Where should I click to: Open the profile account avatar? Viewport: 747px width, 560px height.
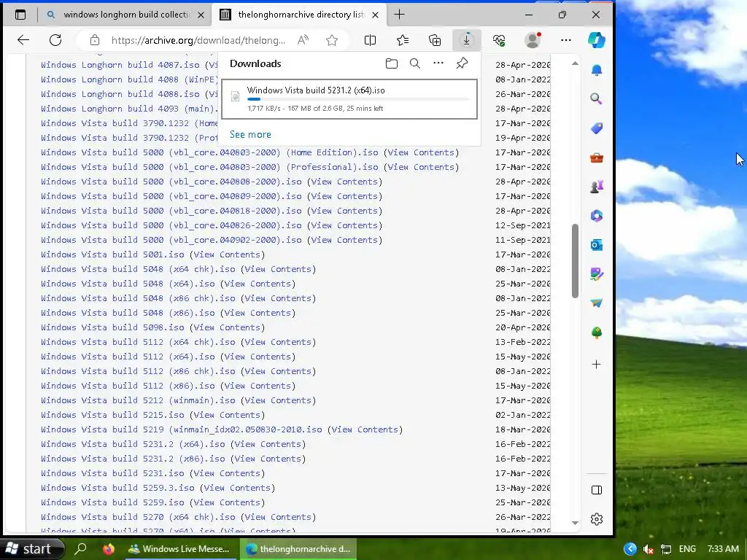(533, 40)
